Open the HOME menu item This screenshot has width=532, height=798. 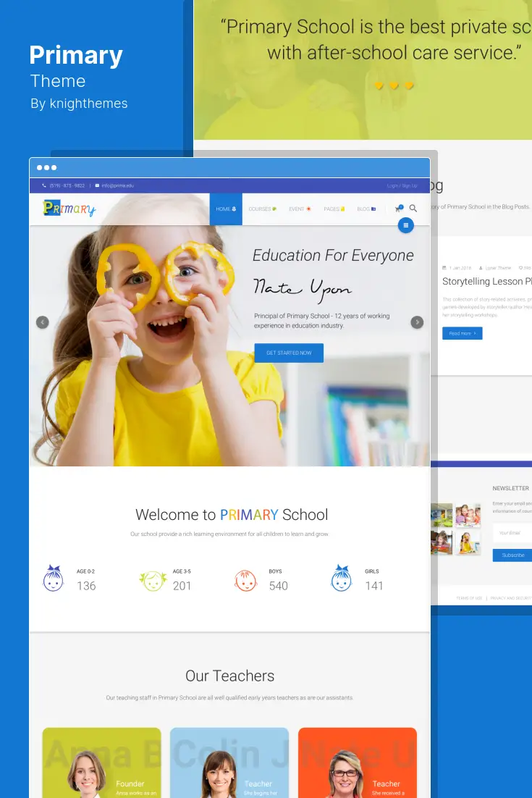click(226, 209)
